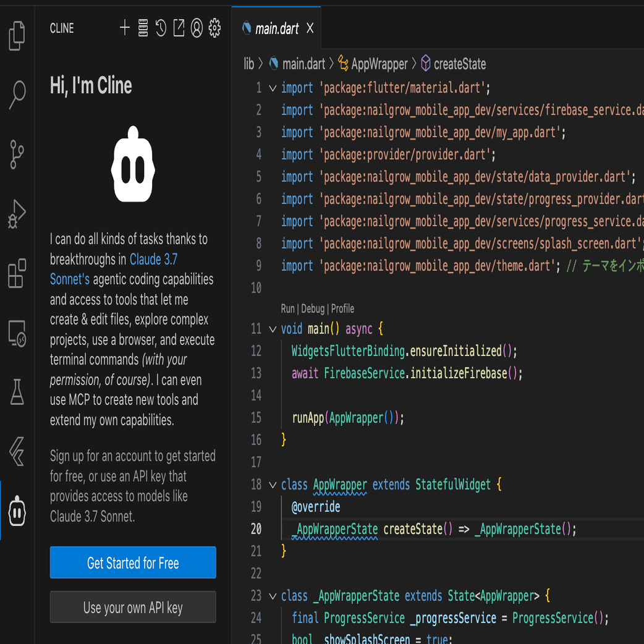Image resolution: width=644 pixels, height=644 pixels.
Task: Click the Dart file icon in main.dart tab
Action: coord(247,28)
